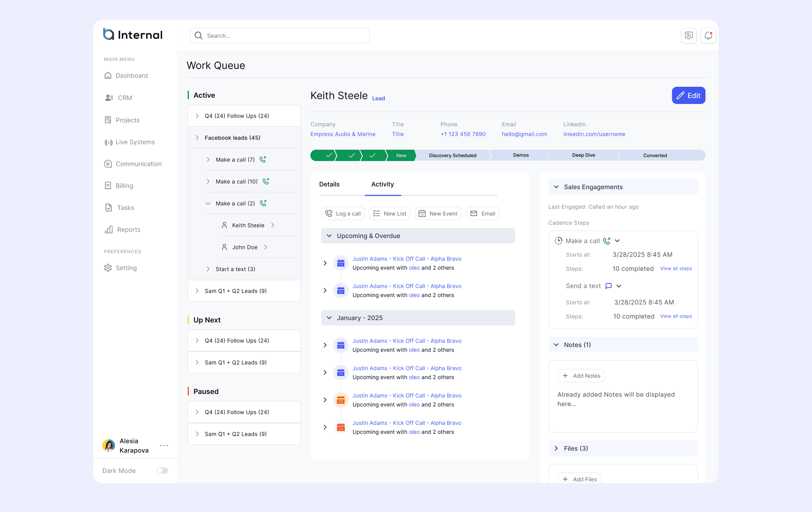Image resolution: width=812 pixels, height=512 pixels.
Task: Expand Start a text (3) item
Action: coord(208,269)
